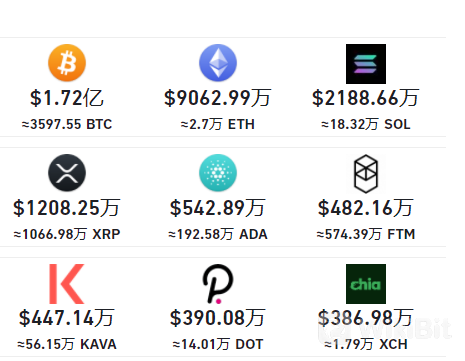Open the ≈3597.55 BTC quantity text
465x361 pixels.
pyautogui.click(x=67, y=124)
